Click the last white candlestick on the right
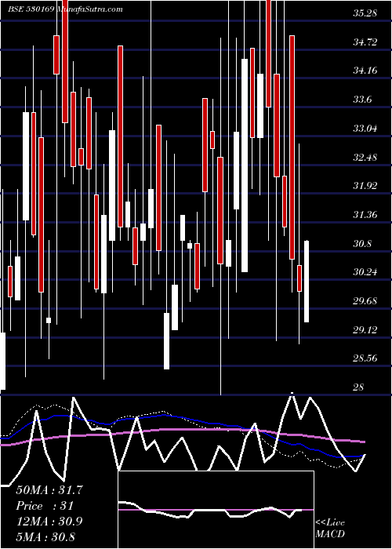 click(307, 281)
